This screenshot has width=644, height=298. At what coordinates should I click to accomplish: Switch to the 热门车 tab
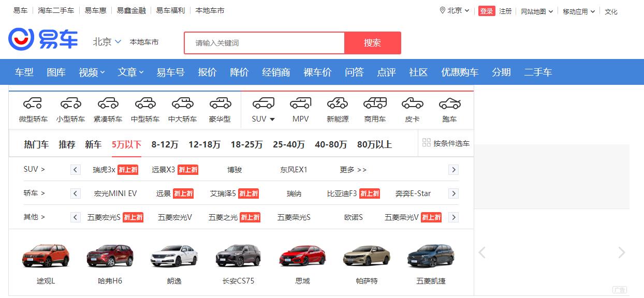tap(36, 144)
